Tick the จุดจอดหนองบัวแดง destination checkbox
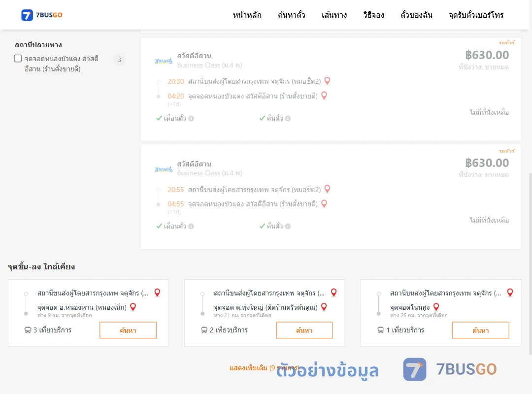The height and width of the screenshot is (394, 532). point(18,59)
